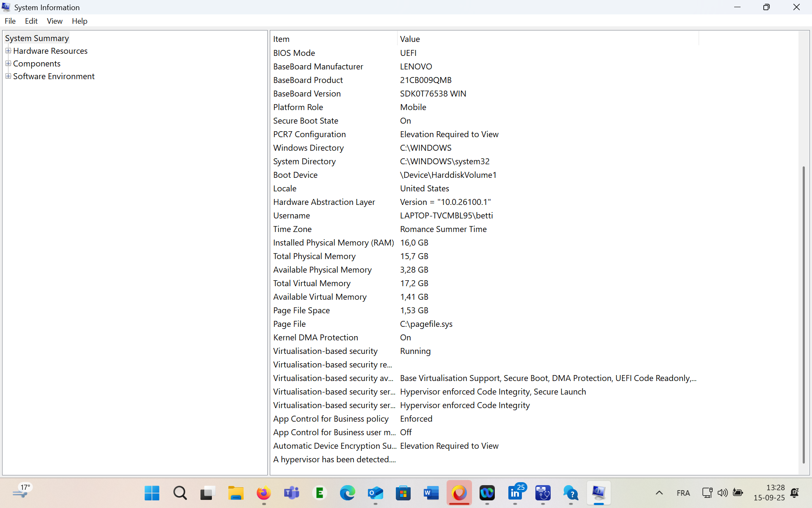
Task: Open the View menu
Action: click(x=55, y=21)
